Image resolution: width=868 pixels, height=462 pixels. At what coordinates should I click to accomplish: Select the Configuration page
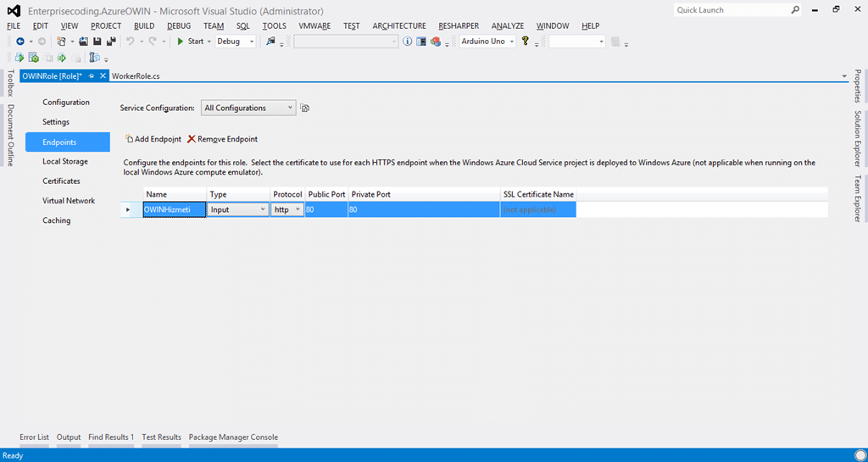[x=66, y=103]
